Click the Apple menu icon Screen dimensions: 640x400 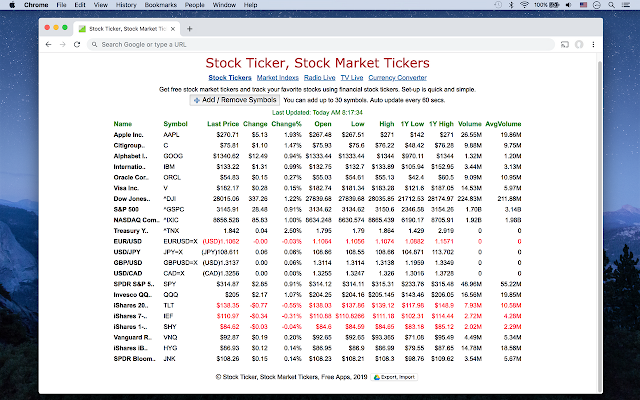tap(12, 5)
